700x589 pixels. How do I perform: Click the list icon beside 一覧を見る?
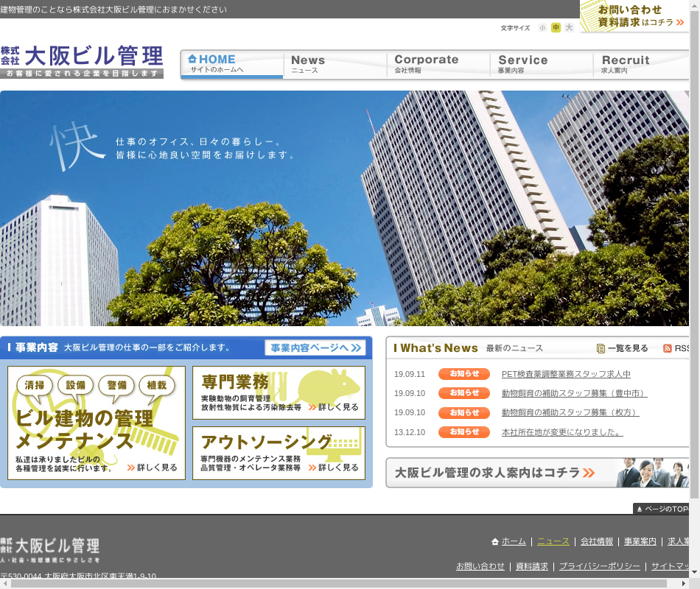[601, 348]
